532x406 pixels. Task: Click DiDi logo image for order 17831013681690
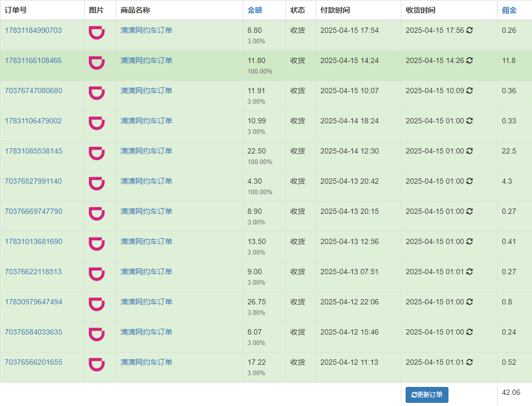click(x=97, y=244)
